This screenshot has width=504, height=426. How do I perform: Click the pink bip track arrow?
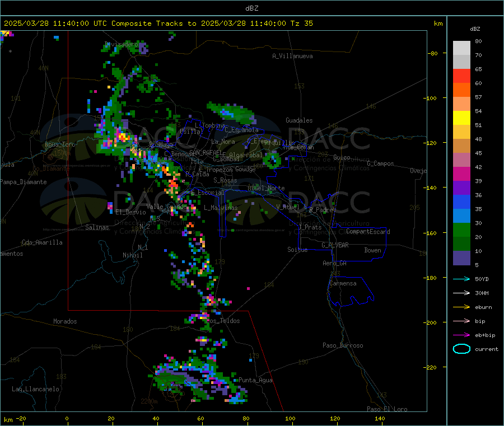tap(461, 321)
